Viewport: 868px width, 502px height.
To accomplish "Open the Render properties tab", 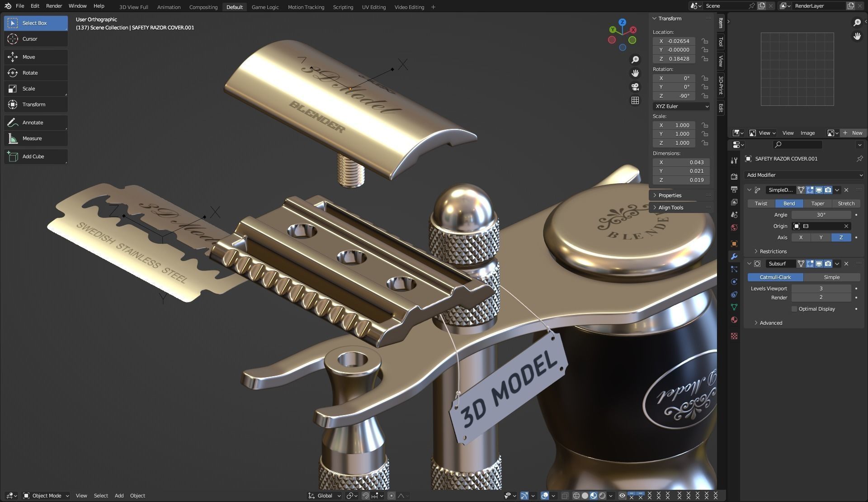I will click(734, 176).
